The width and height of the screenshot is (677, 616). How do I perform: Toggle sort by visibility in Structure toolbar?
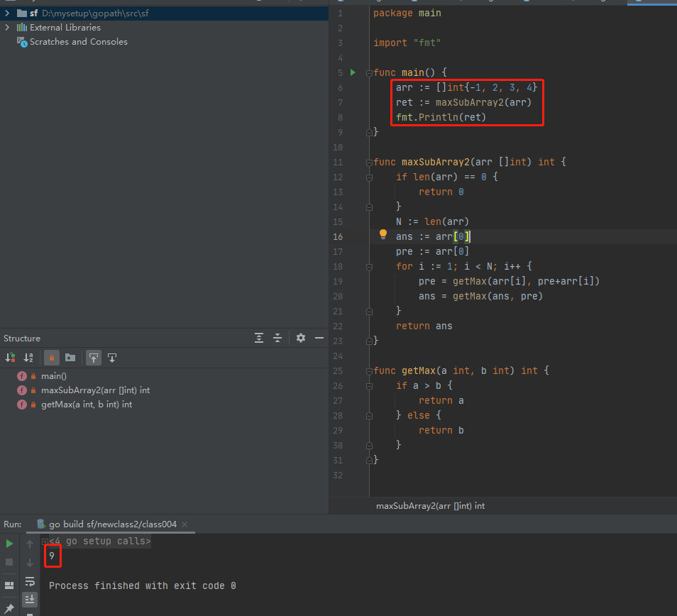(11, 358)
